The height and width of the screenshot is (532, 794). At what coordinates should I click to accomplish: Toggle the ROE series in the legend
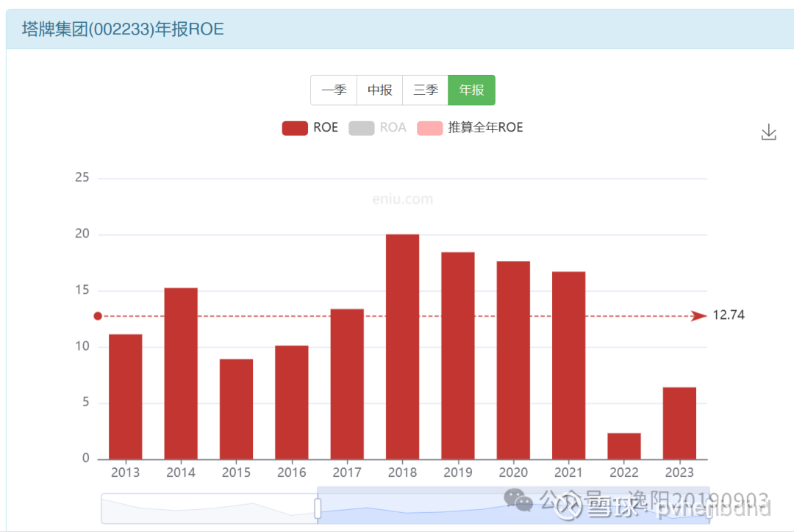310,128
